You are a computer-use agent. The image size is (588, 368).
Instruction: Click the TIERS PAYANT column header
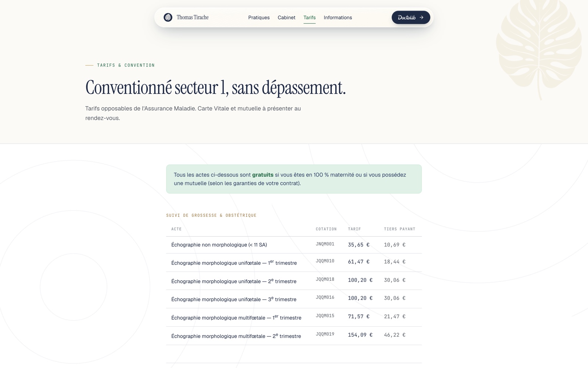click(x=400, y=229)
